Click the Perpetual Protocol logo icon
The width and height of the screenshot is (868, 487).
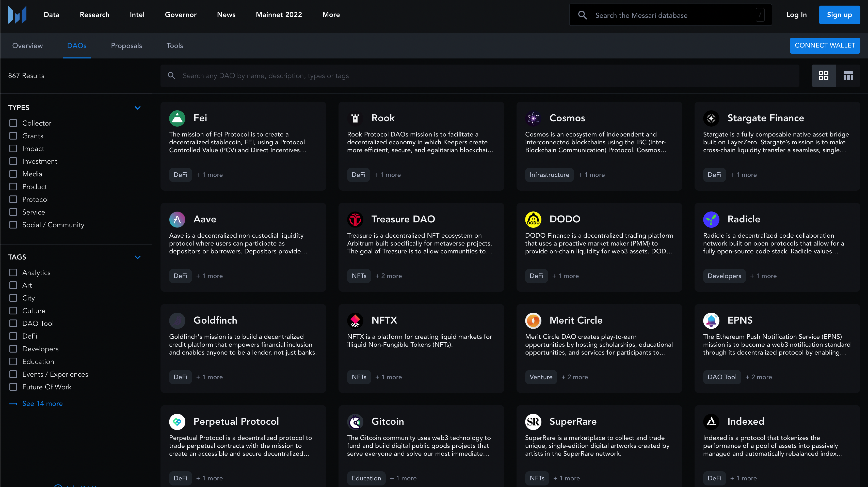click(177, 422)
